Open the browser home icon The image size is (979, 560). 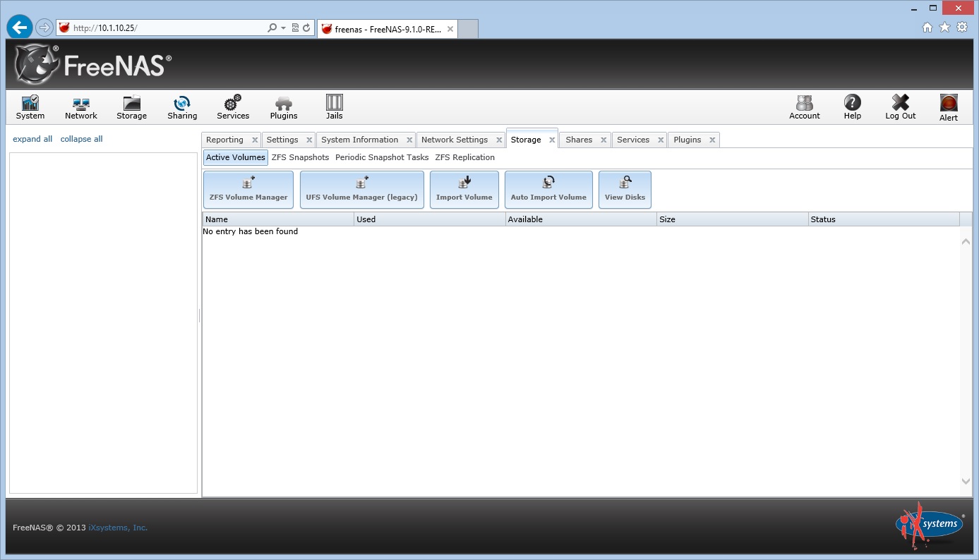[927, 28]
